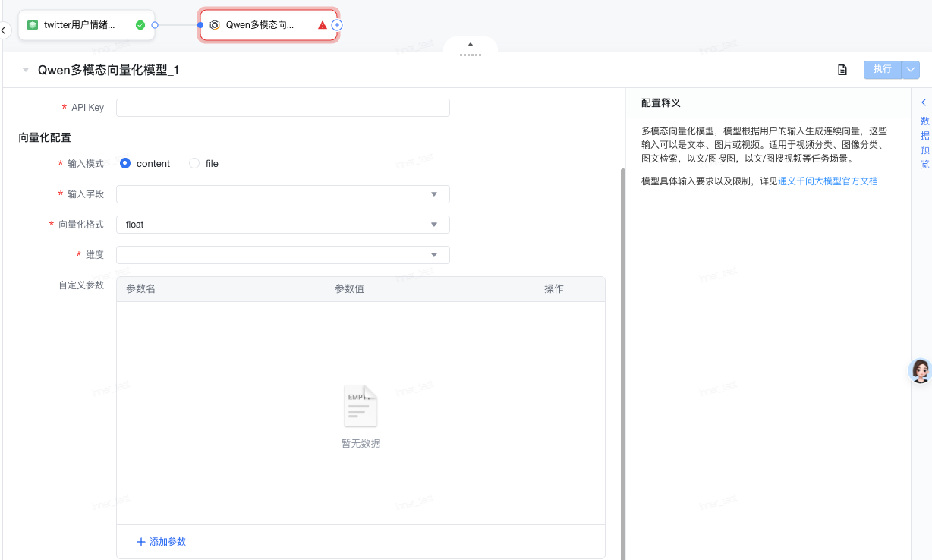
Task: Click the 添加参数 button
Action: click(161, 542)
